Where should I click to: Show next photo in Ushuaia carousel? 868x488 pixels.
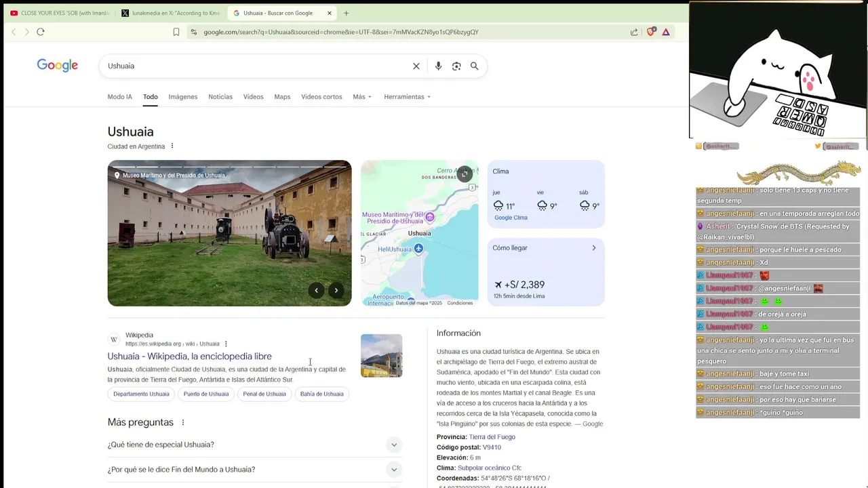pyautogui.click(x=336, y=290)
